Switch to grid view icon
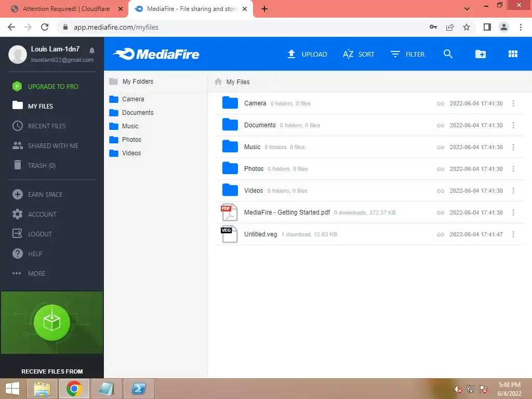The image size is (532, 399). (x=513, y=54)
